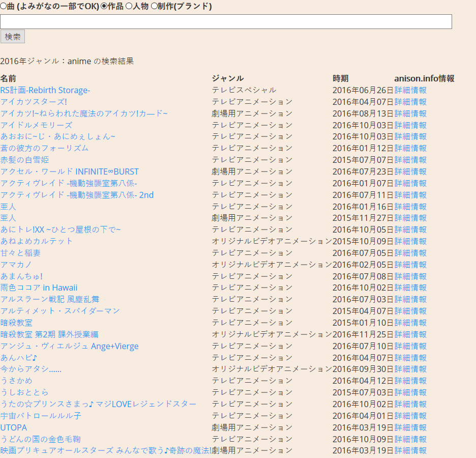Click the 検索 search button
This screenshot has width=476, height=458.
pos(12,37)
